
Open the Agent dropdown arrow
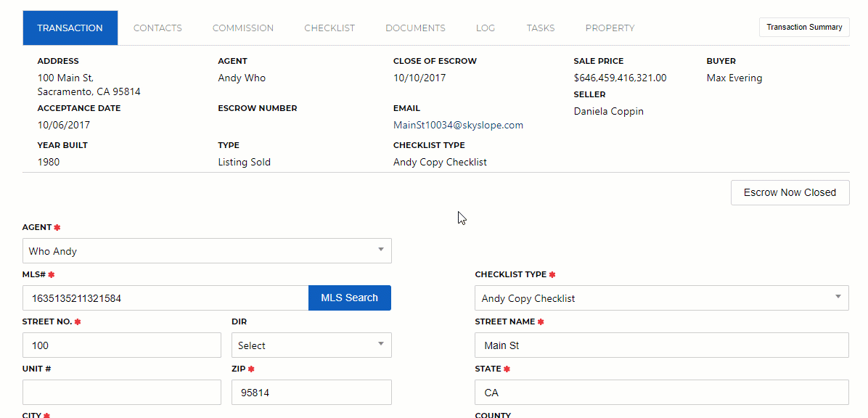click(381, 250)
